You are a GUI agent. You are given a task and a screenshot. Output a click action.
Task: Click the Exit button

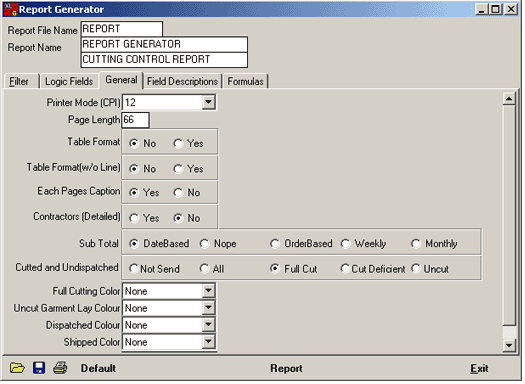pyautogui.click(x=479, y=370)
